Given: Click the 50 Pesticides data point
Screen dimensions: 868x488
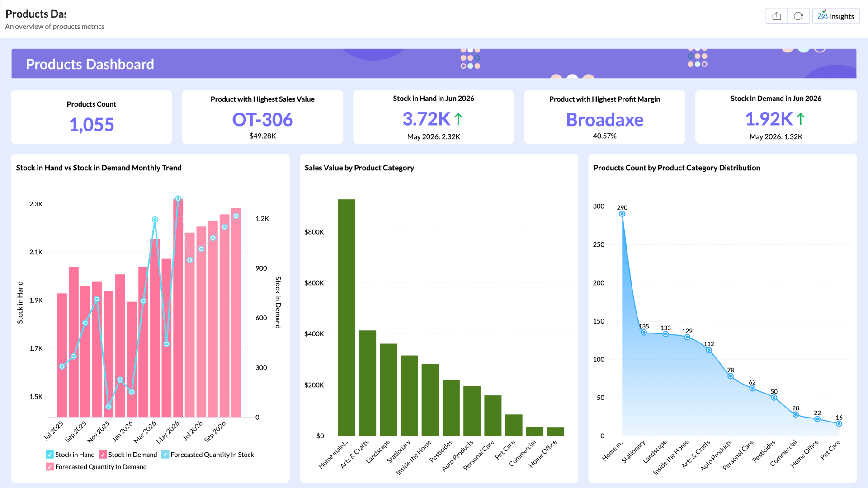Looking at the screenshot, I should click(x=774, y=398).
